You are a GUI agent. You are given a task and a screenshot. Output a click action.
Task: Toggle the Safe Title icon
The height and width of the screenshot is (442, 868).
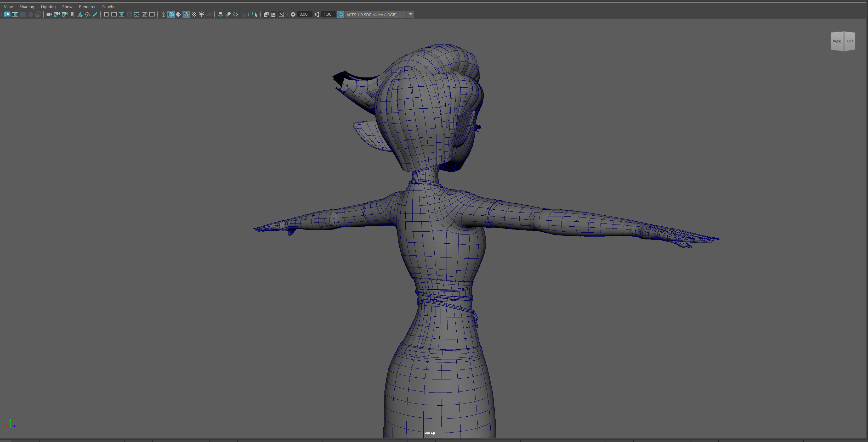click(152, 14)
